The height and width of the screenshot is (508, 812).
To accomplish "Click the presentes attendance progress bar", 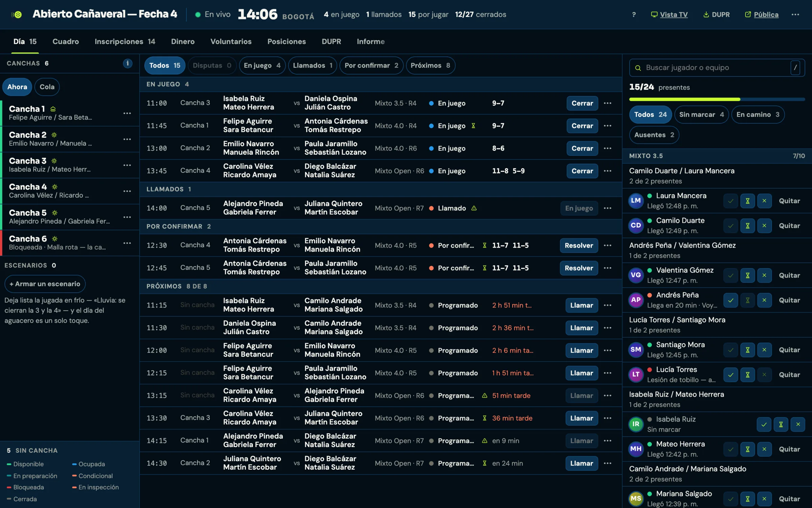I will pos(717,99).
